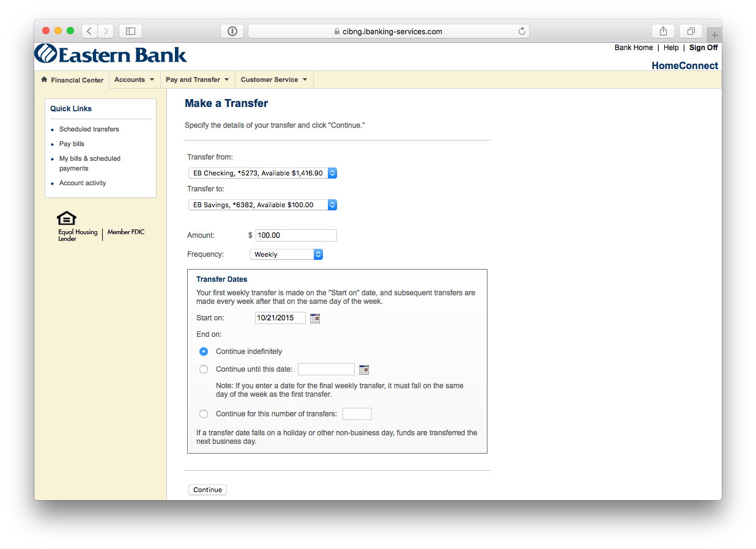
Task: Select the Continue indefinitely option
Action: (204, 352)
